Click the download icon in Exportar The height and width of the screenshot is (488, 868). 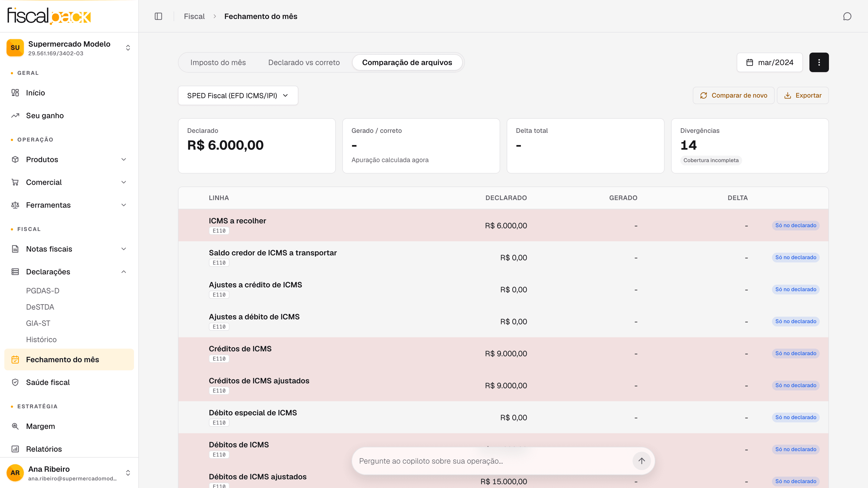tap(787, 95)
